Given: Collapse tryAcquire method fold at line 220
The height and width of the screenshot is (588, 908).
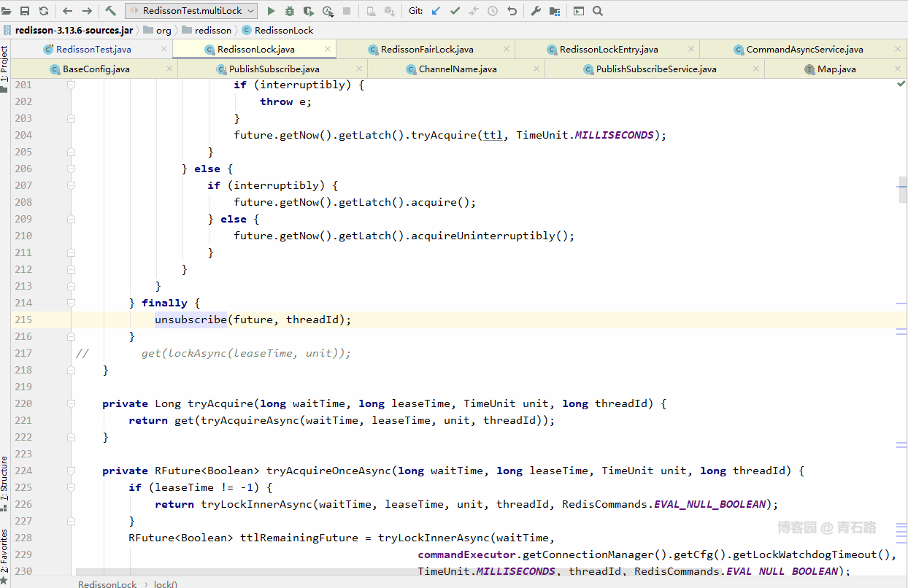Looking at the screenshot, I should tap(72, 403).
